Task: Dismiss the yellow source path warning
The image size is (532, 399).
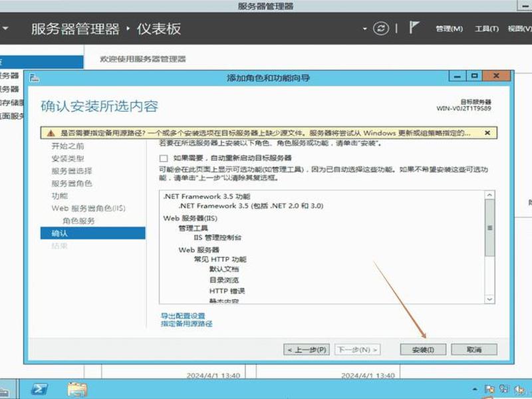Action: point(487,132)
